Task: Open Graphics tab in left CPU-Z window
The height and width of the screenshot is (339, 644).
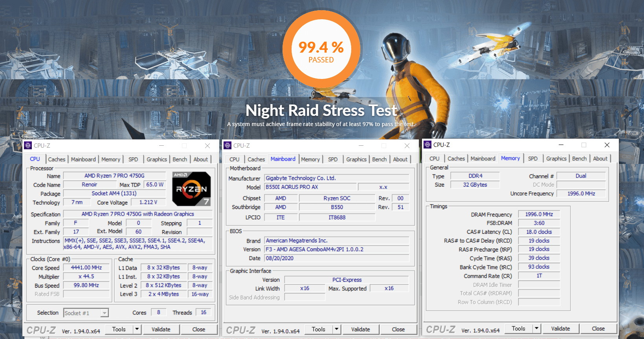Action: click(157, 159)
